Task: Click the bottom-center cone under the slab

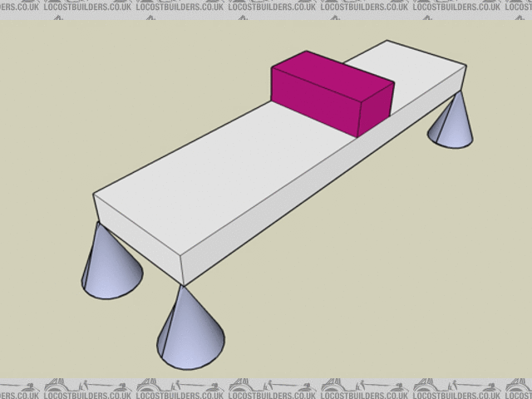Action: (x=190, y=328)
